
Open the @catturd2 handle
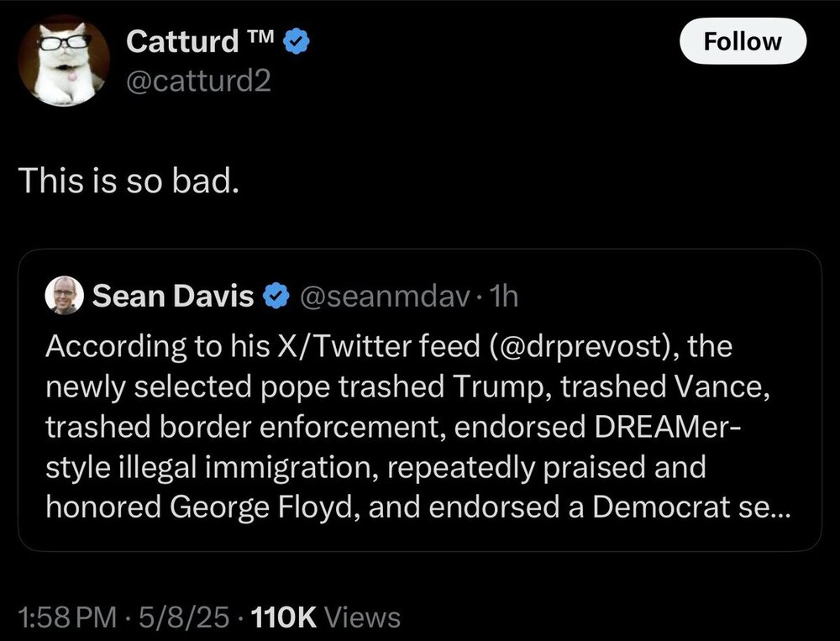198,81
